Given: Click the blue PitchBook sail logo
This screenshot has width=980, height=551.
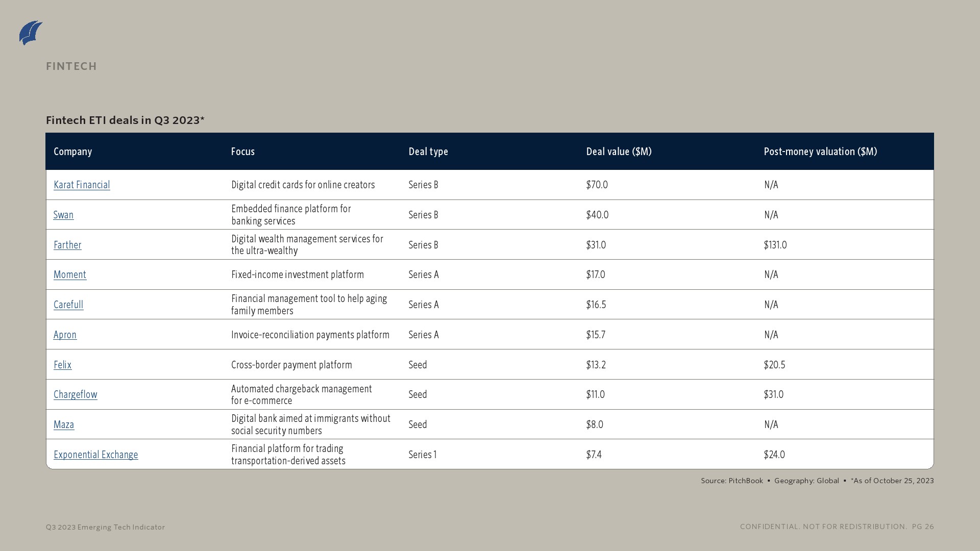Looking at the screenshot, I should [x=31, y=33].
